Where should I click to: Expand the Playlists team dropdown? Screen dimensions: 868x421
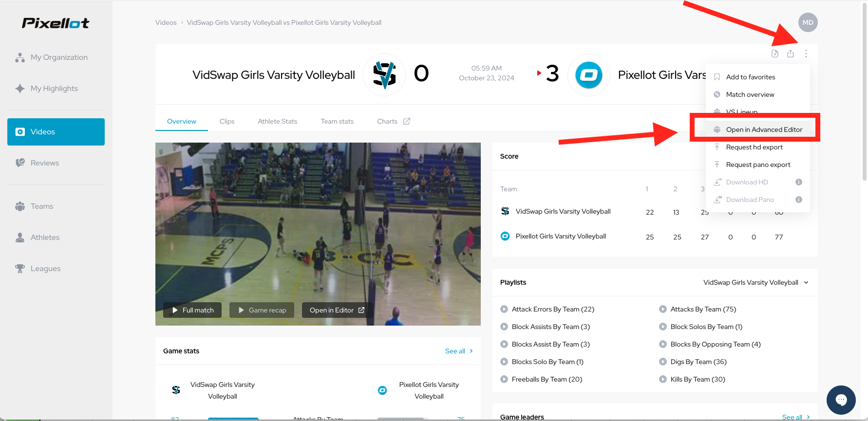[756, 282]
